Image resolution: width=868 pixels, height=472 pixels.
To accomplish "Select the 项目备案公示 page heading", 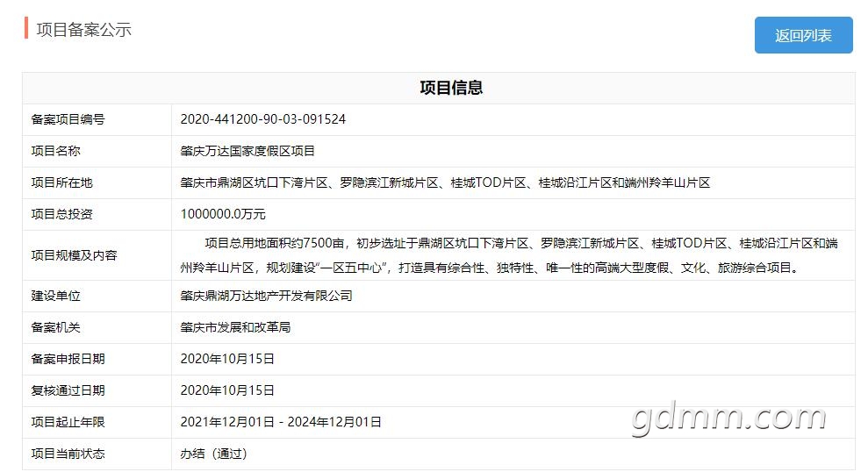I will pos(83,29).
